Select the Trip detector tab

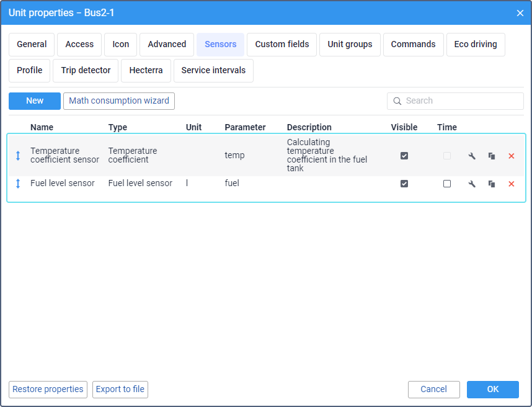86,71
